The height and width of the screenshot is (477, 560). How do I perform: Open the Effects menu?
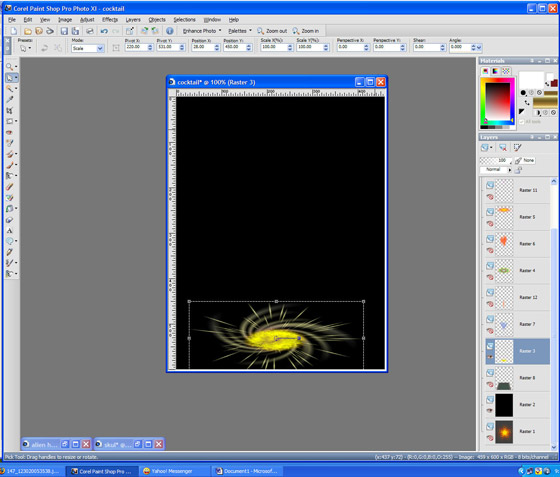(110, 20)
